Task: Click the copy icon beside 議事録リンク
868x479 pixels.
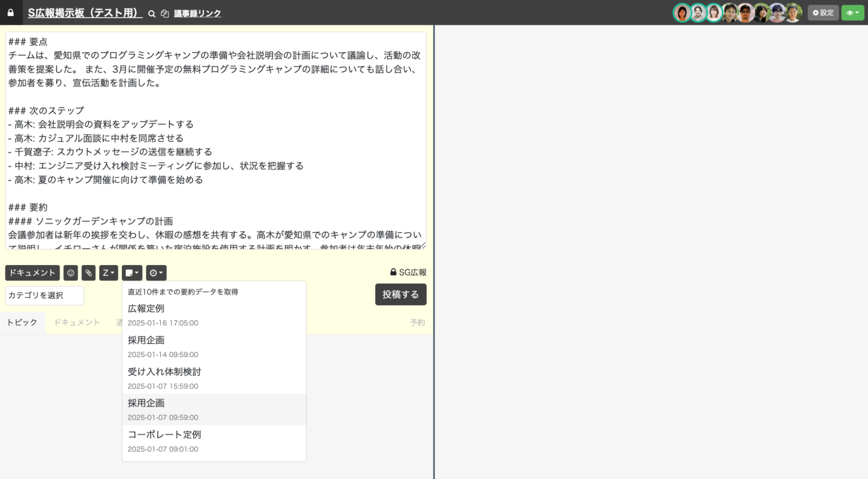Action: (x=165, y=14)
